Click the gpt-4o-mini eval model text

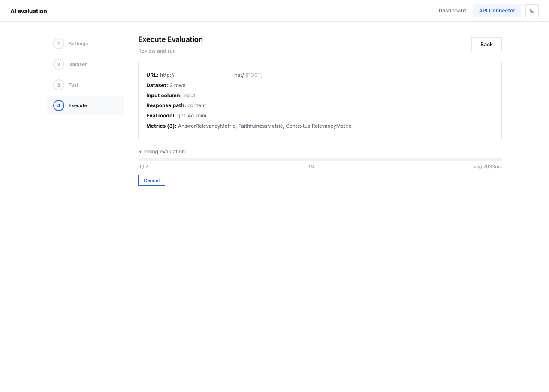coord(192,116)
